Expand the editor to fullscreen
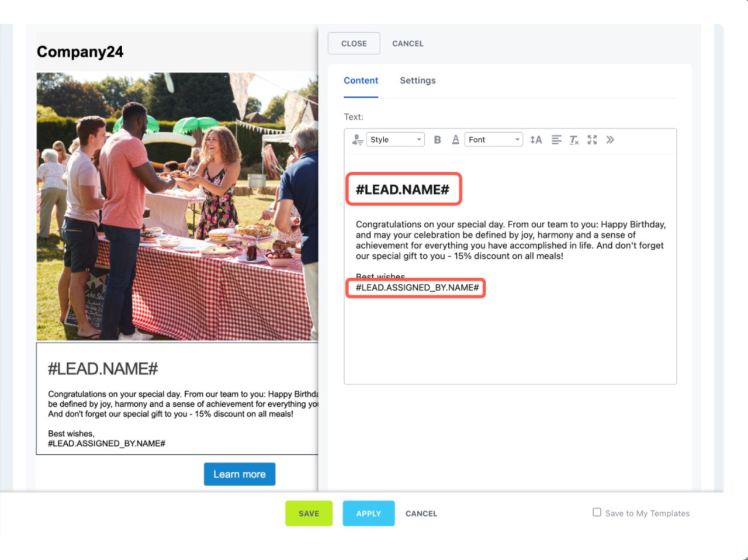This screenshot has width=748, height=560. [592, 140]
